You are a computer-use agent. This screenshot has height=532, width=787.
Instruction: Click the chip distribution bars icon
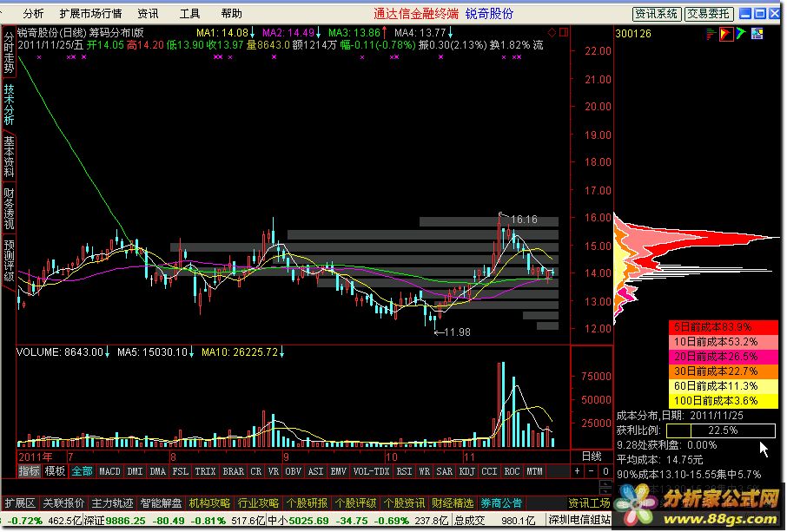[711, 34]
